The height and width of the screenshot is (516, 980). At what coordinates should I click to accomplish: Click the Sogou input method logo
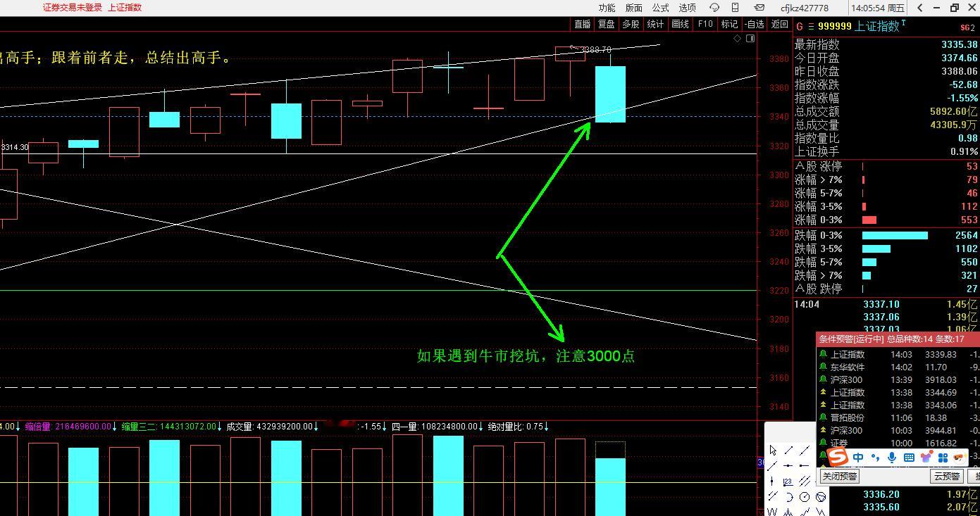[837, 457]
